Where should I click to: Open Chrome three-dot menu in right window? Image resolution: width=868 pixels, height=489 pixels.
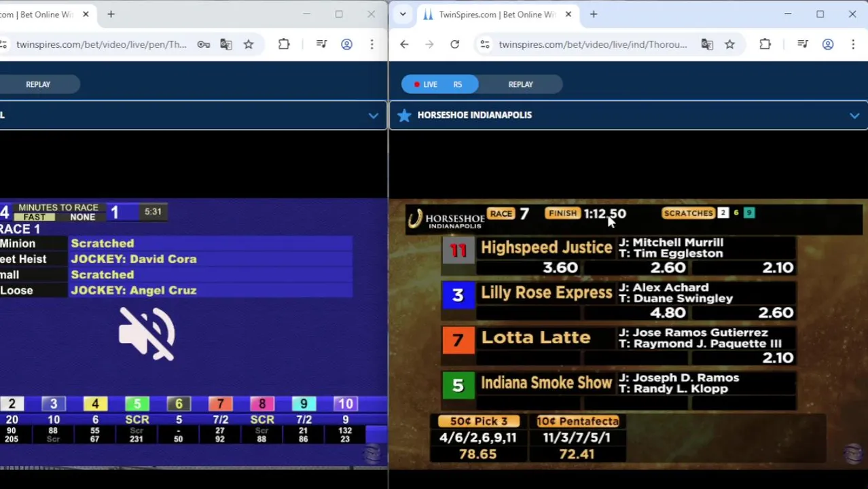point(853,44)
